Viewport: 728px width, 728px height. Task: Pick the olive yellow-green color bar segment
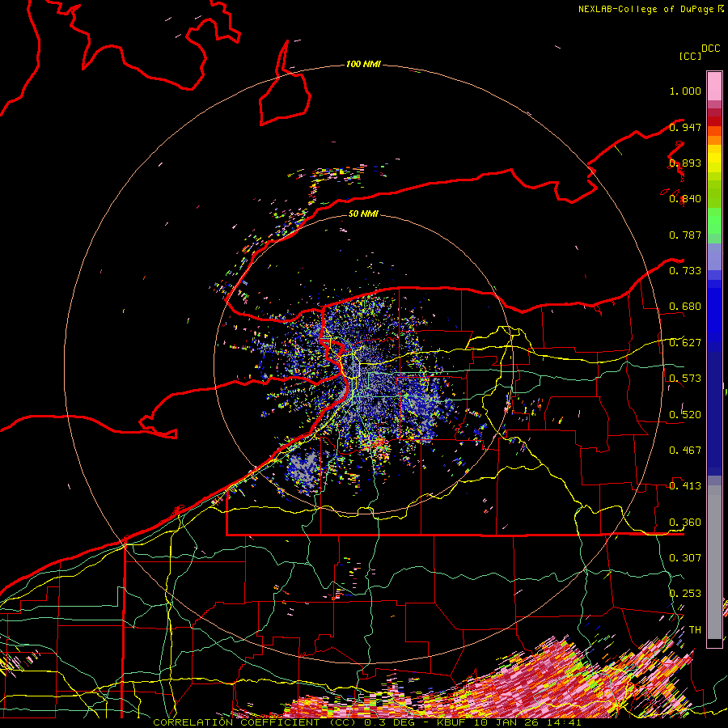tap(714, 193)
